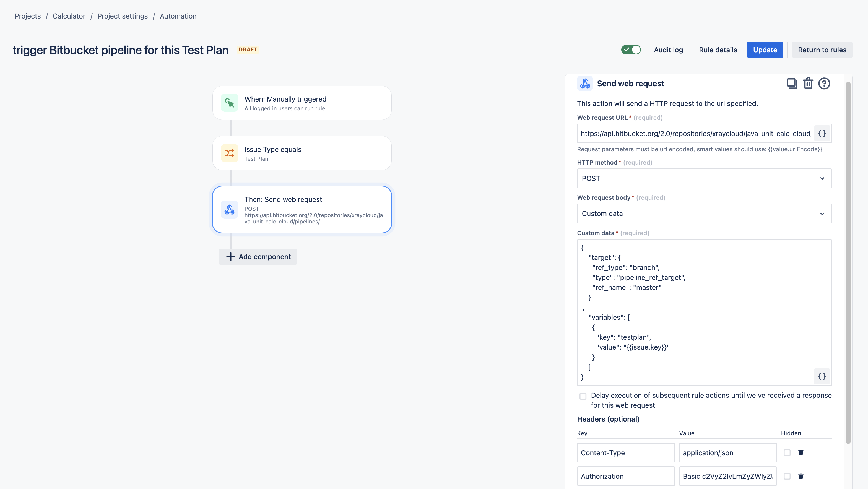Click the DRAFT status badge
Screen dimensions: 868x489
click(x=248, y=50)
